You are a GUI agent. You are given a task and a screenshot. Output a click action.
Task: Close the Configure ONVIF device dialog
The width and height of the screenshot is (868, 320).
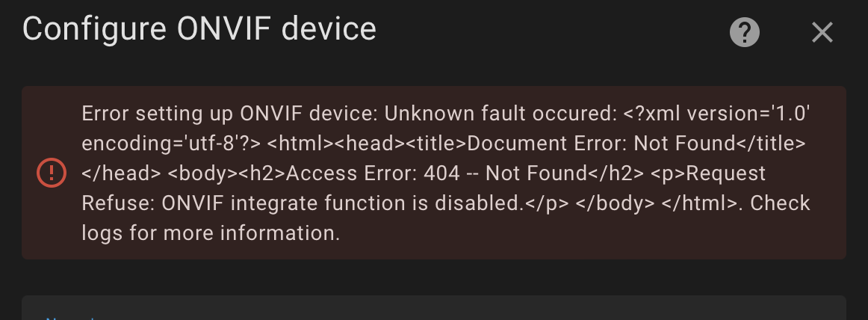pos(822,32)
